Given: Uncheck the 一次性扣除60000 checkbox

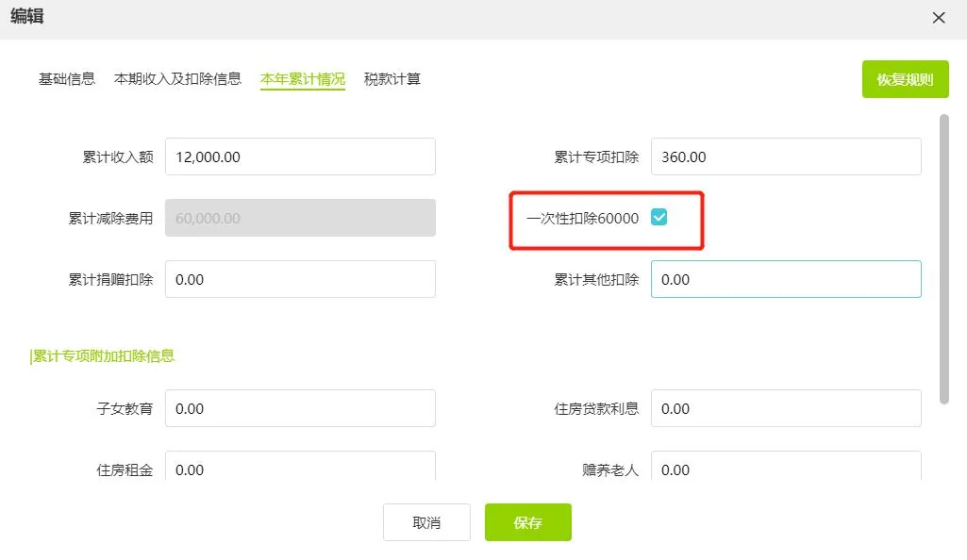Looking at the screenshot, I should (x=659, y=218).
